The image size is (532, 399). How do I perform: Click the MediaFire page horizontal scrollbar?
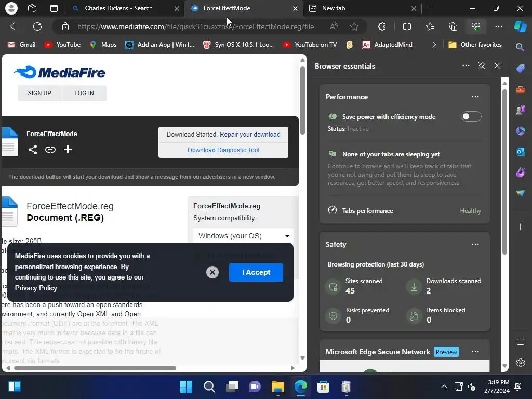tap(95, 368)
